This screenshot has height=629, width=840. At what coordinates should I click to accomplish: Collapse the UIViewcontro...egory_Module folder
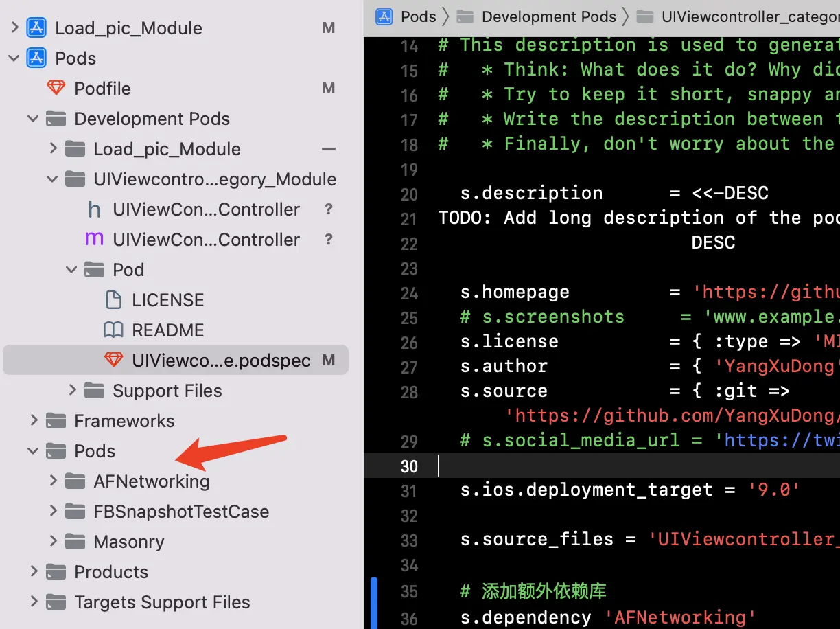(52, 179)
